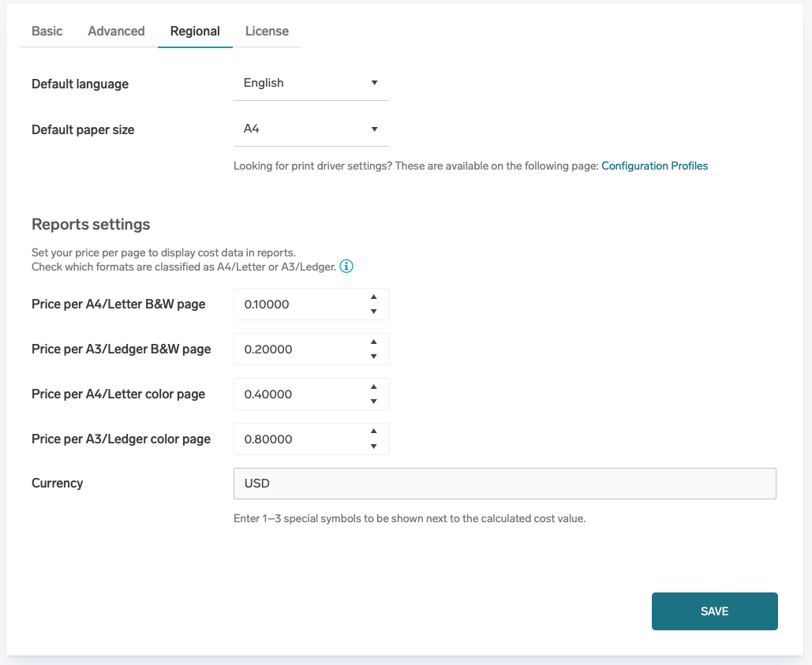Increase Price per A4/Letter B&W page
The height and width of the screenshot is (665, 812).
(x=374, y=297)
